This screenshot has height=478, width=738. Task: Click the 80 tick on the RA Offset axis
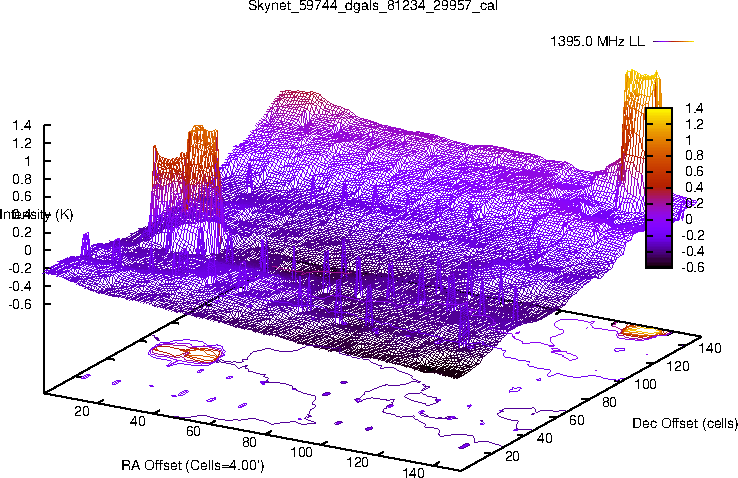tap(249, 442)
